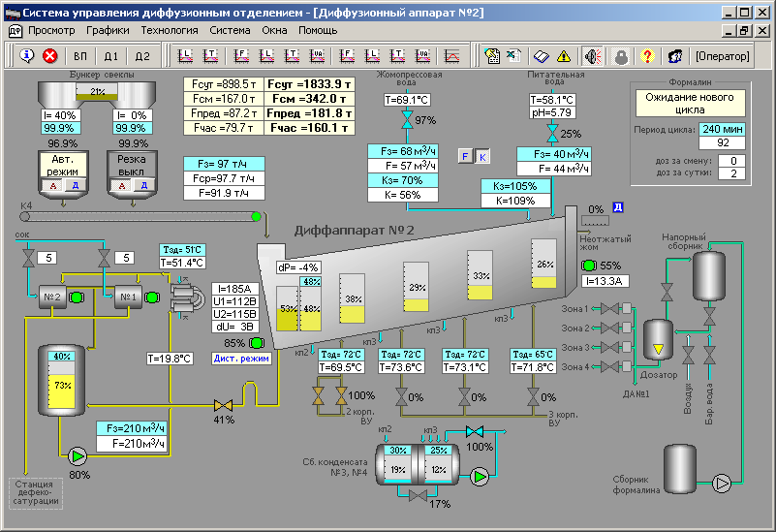This screenshot has width=776, height=532.
Task: Click the Tзд= 51'C setpoint field
Action: 182,250
